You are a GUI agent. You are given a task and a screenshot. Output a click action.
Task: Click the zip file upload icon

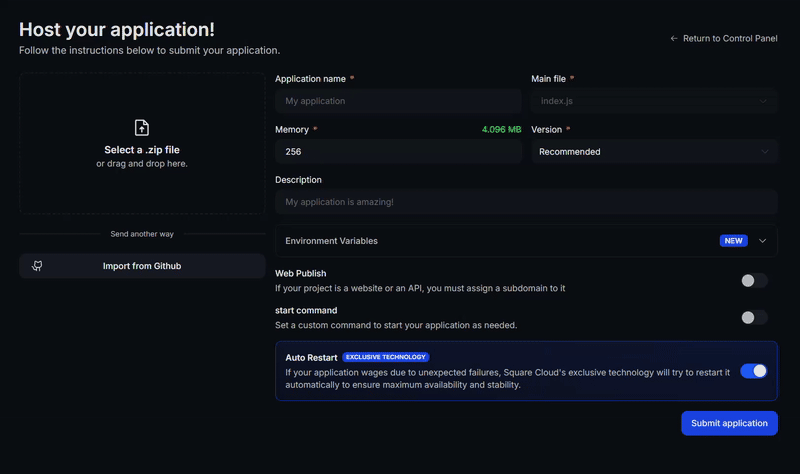coord(142,128)
